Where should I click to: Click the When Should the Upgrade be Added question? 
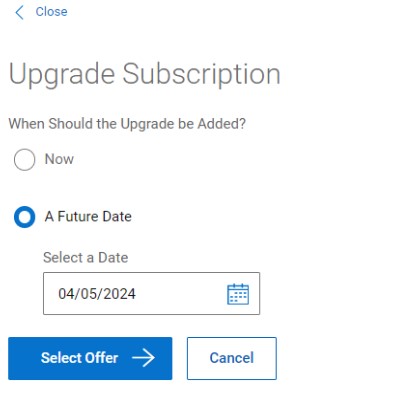coord(127,124)
